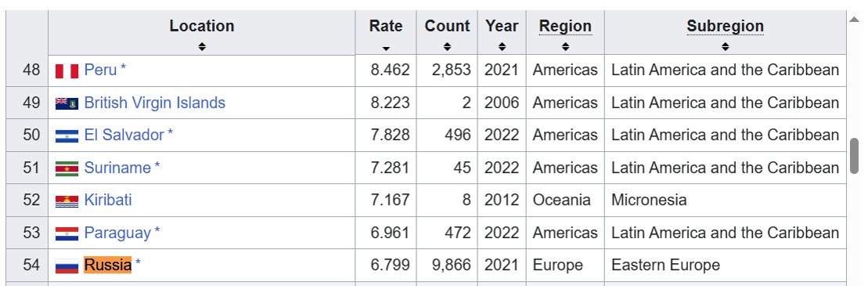
Task: Open the highlighted Russia link
Action: pos(108,265)
